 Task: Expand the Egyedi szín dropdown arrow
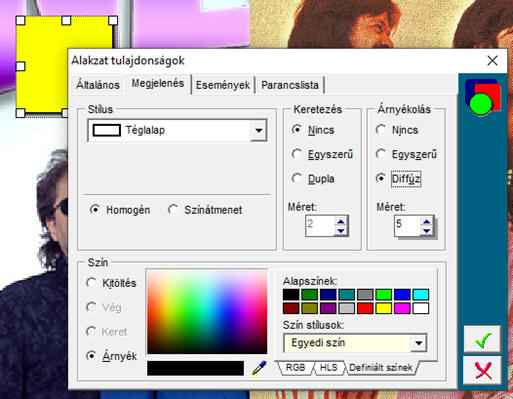point(419,343)
